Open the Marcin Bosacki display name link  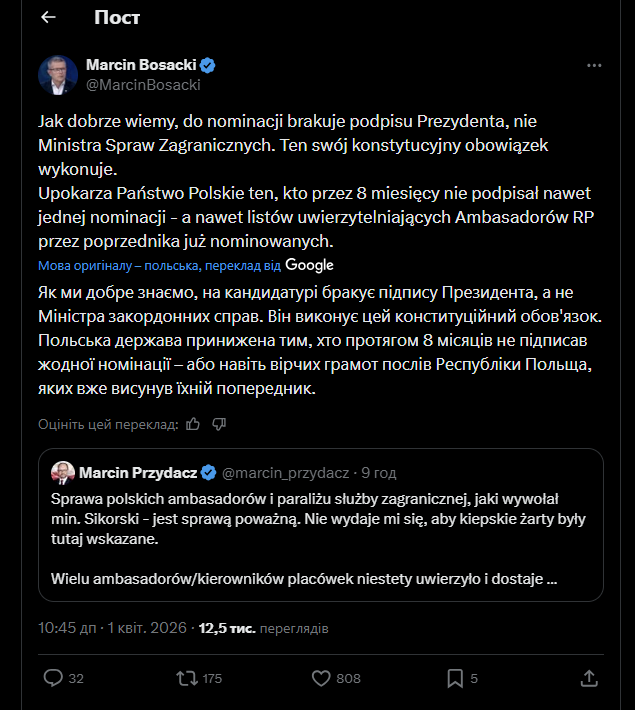point(141,66)
